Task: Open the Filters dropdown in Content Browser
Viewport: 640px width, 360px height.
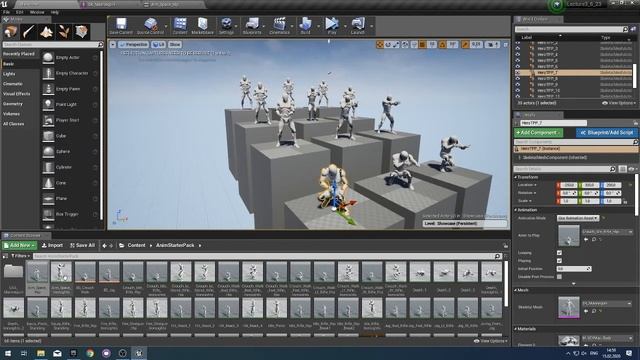Action: coord(20,256)
